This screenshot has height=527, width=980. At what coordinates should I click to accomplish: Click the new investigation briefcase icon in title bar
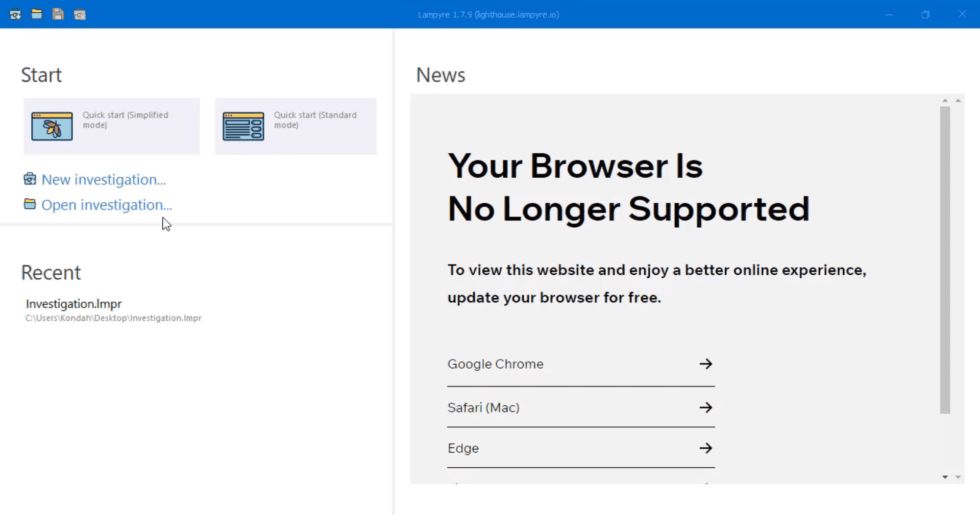click(x=15, y=14)
